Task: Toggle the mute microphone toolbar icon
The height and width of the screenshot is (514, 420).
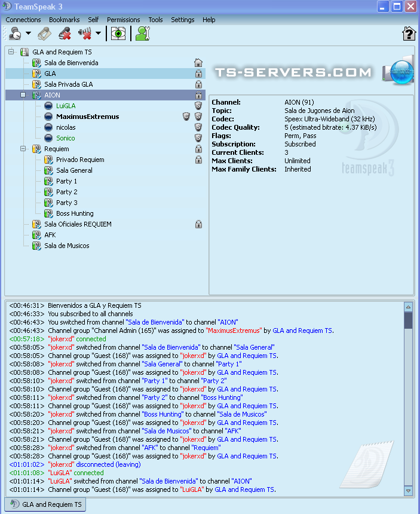Action: coord(65,33)
